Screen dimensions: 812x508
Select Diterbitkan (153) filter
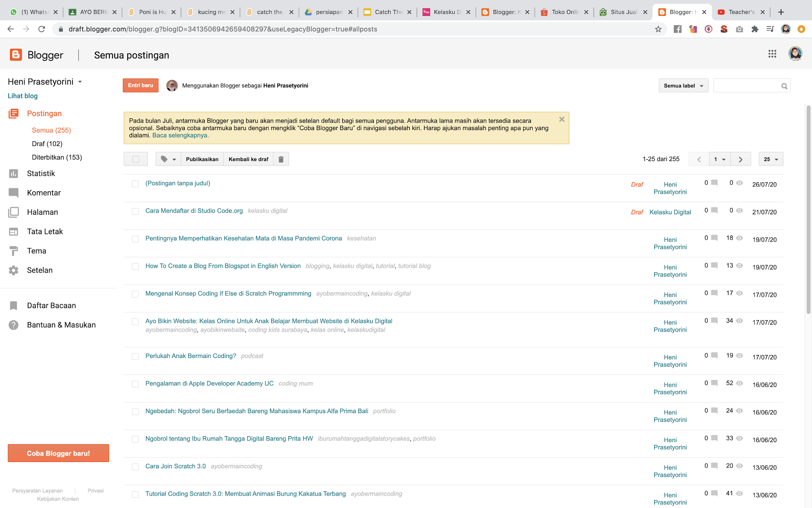[57, 157]
